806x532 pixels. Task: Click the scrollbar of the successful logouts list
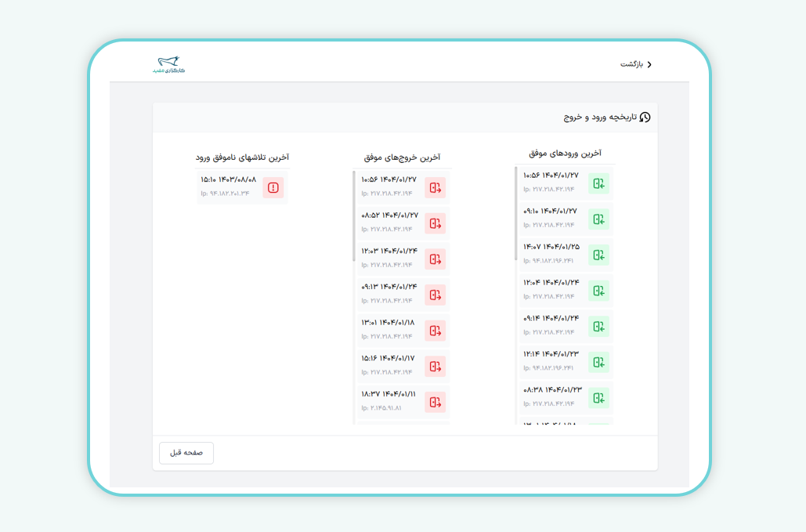pos(354,216)
